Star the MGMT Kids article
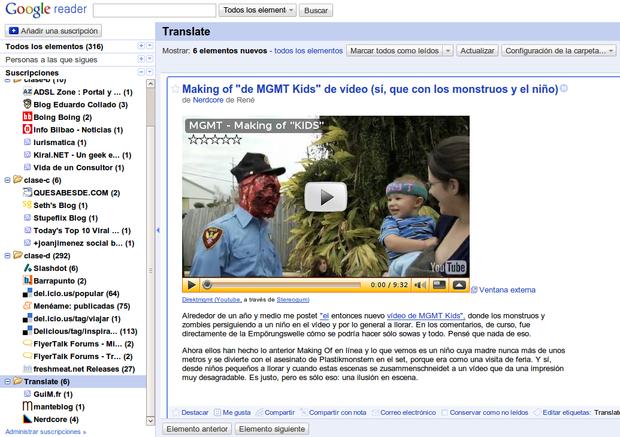This screenshot has width=620, height=437. coord(175,89)
